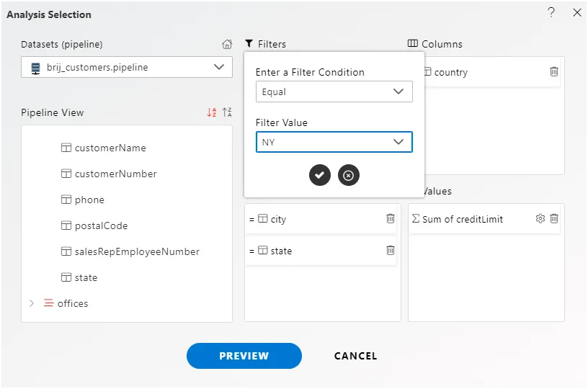Select the salesRepEmployeeNumber field
The width and height of the screenshot is (588, 389).
coord(136,252)
